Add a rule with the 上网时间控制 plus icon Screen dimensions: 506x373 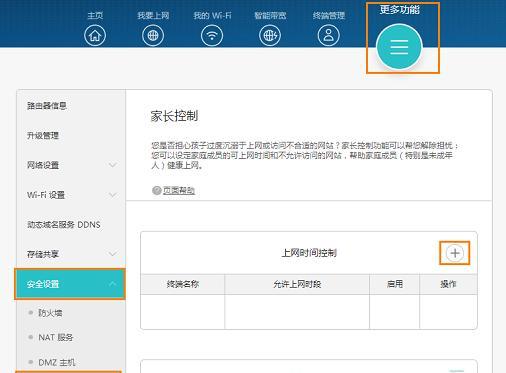click(x=455, y=253)
